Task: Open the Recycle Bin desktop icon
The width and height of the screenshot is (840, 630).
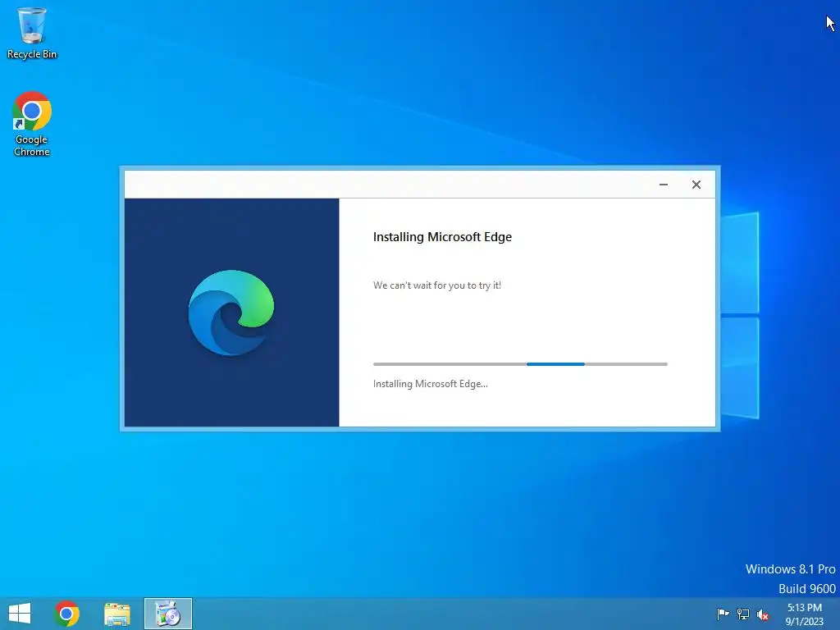Action: 32,32
